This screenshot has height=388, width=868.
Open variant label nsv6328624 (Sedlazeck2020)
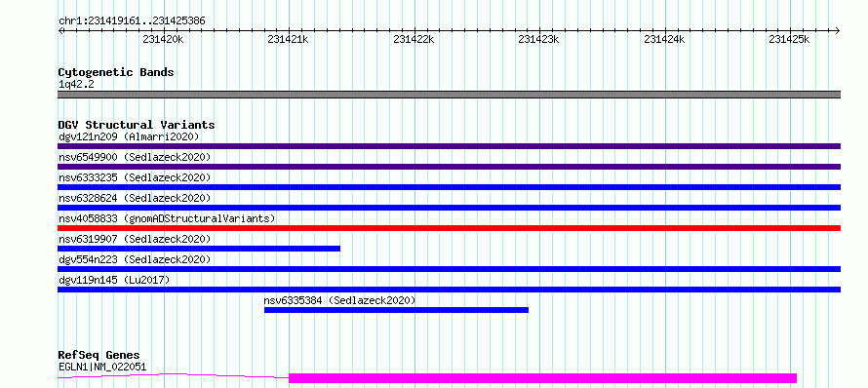(135, 198)
